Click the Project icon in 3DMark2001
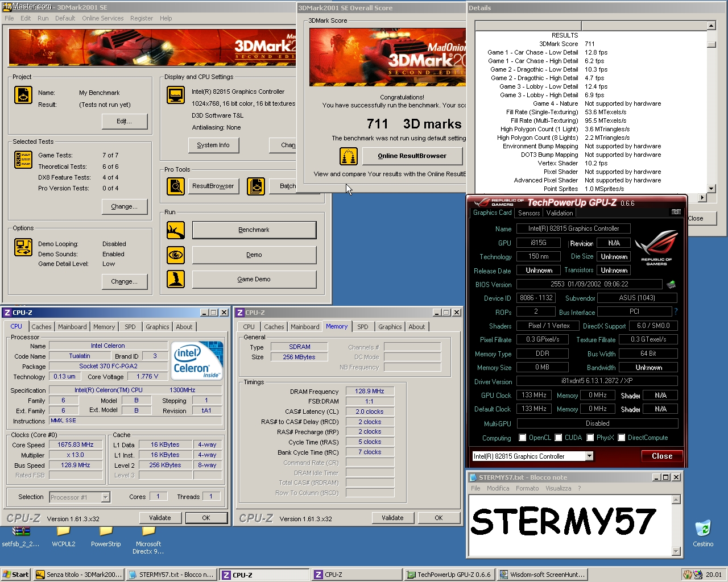Image resolution: width=728 pixels, height=582 pixels. (x=23, y=95)
